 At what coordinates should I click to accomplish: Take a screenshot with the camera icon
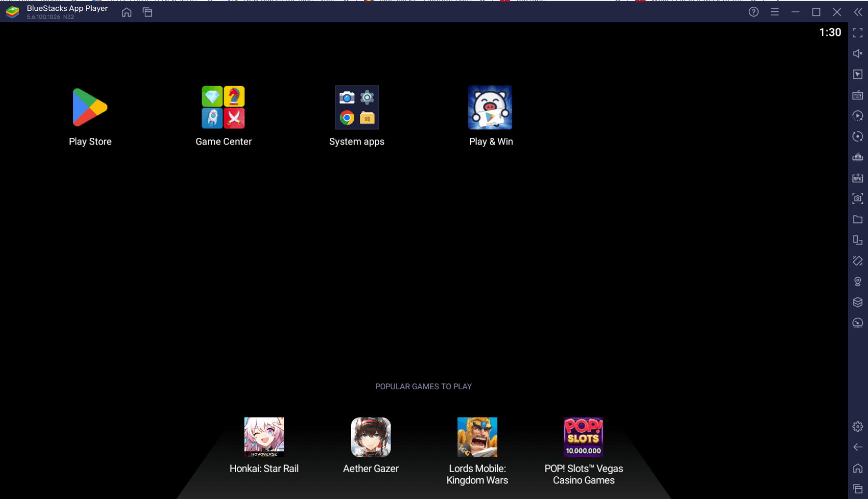point(858,198)
